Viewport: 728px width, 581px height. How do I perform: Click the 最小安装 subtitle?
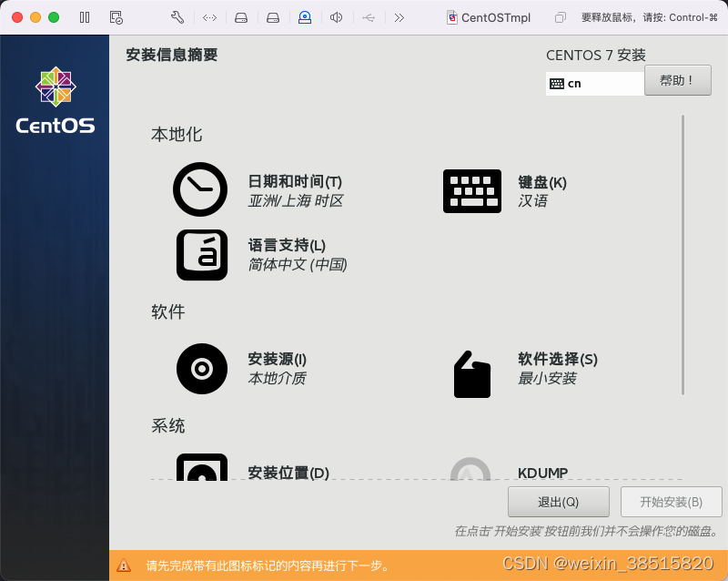pyautogui.click(x=548, y=378)
